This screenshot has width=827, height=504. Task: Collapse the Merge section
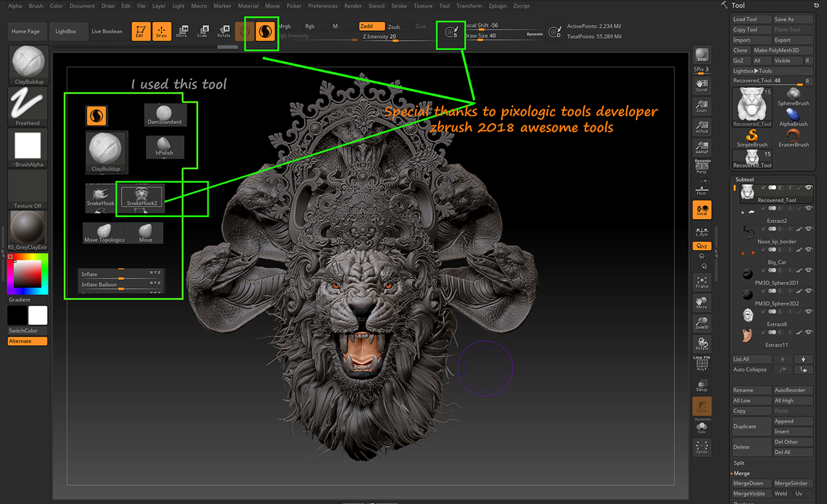click(x=741, y=474)
